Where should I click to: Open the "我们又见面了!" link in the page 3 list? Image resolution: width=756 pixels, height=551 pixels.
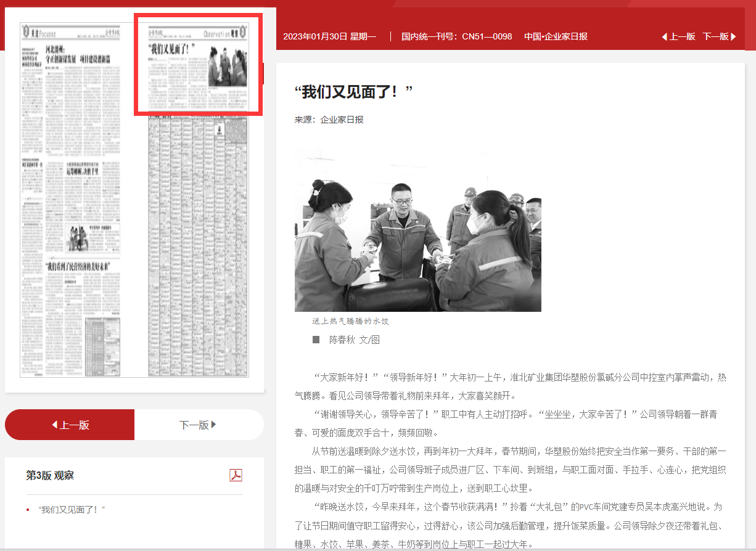pyautogui.click(x=72, y=510)
